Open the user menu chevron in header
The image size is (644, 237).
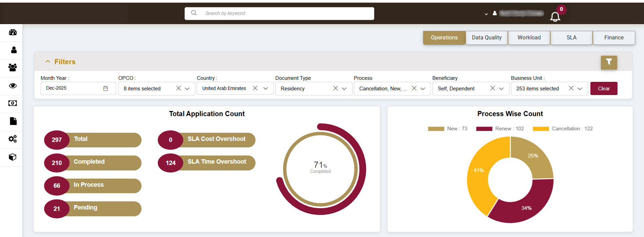pos(486,14)
